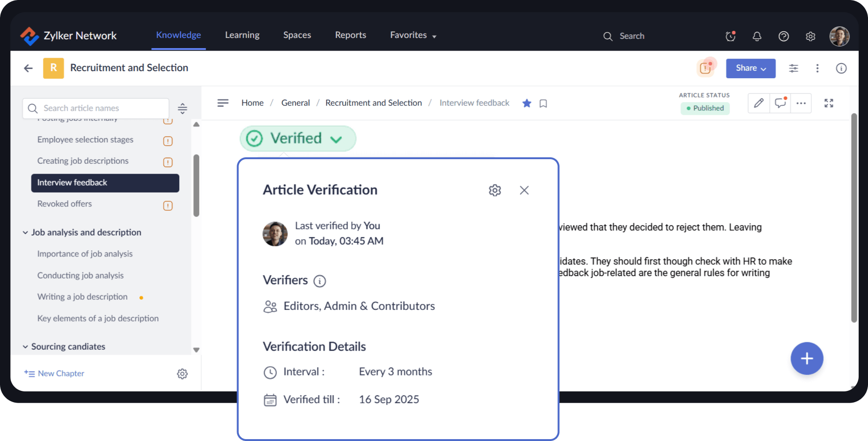The height and width of the screenshot is (441, 868).
Task: Toggle the table of contents hamburger icon
Action: 223,103
